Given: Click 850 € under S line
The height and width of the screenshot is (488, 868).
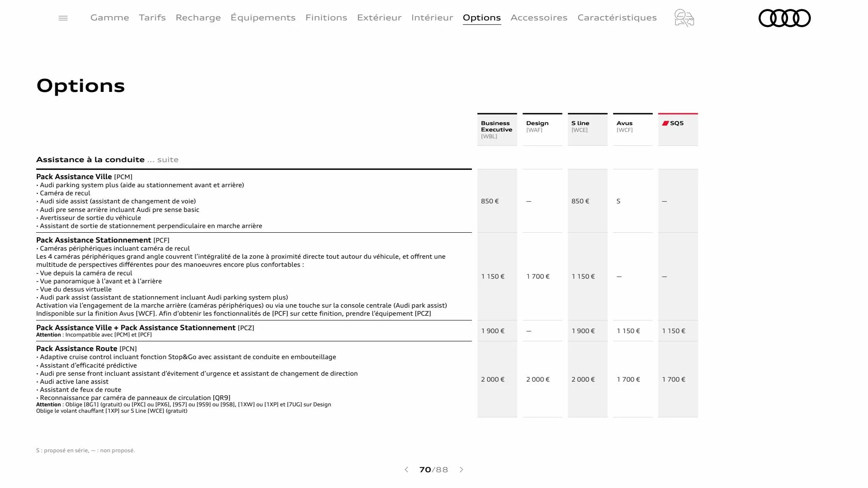Looking at the screenshot, I should pos(580,201).
